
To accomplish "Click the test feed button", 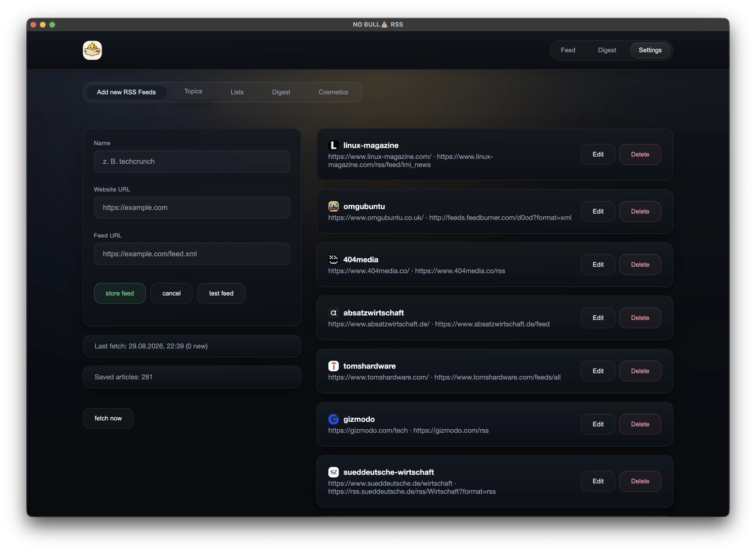I will pos(221,293).
